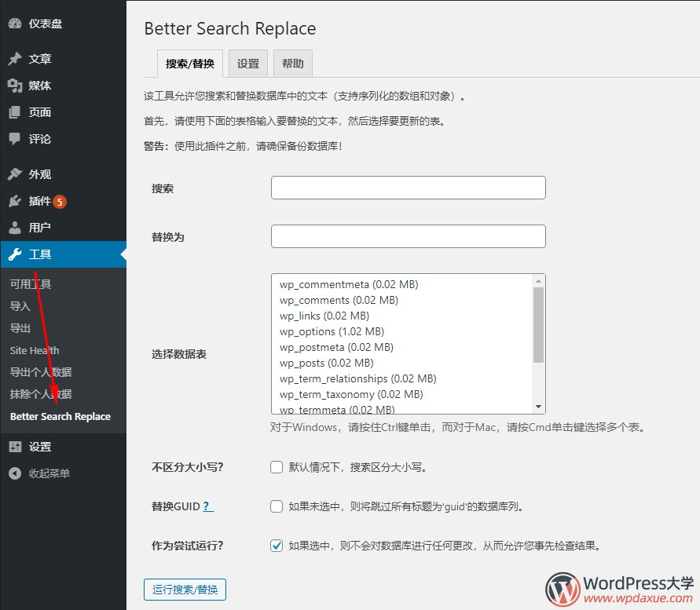Click the plug icon beside 插件
This screenshot has width=700, height=610.
point(15,201)
